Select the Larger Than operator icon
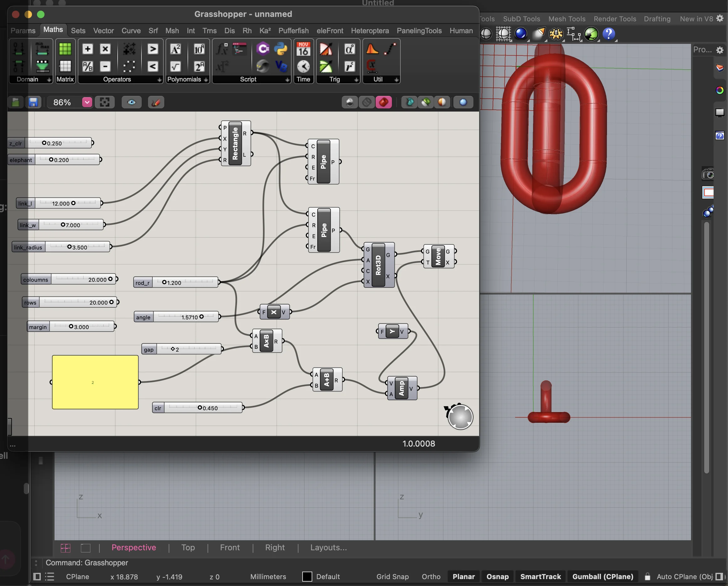The height and width of the screenshot is (586, 728). 153,49
